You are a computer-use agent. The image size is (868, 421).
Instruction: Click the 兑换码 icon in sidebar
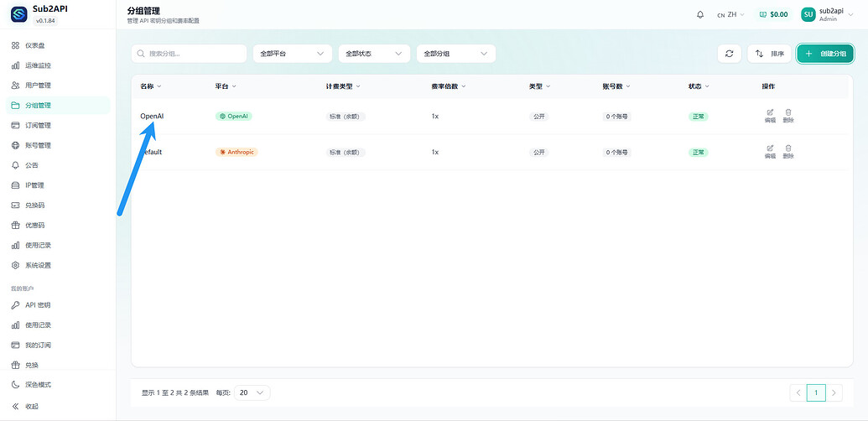15,205
